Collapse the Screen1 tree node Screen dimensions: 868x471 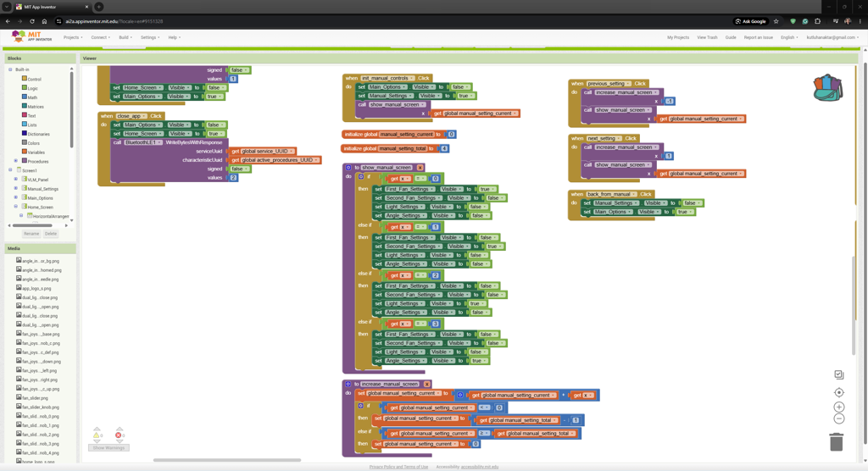tap(10, 170)
